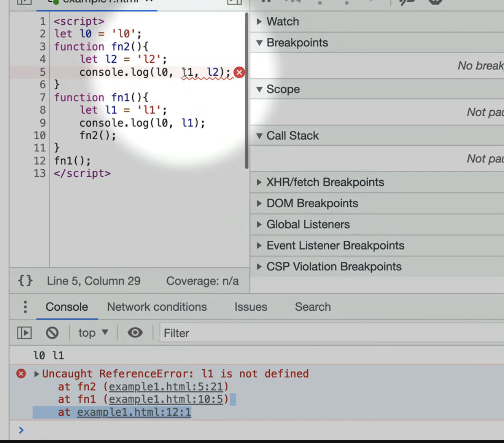Click 'console.log(l0, l1);' on line 9
Viewport: 504px width, 443px height.
pyautogui.click(x=142, y=123)
